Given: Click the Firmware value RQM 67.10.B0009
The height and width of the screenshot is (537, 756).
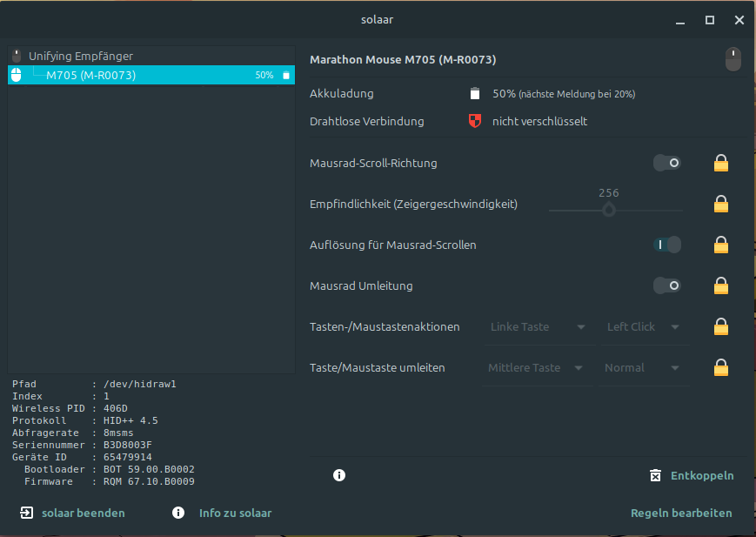Looking at the screenshot, I should pos(149,481).
